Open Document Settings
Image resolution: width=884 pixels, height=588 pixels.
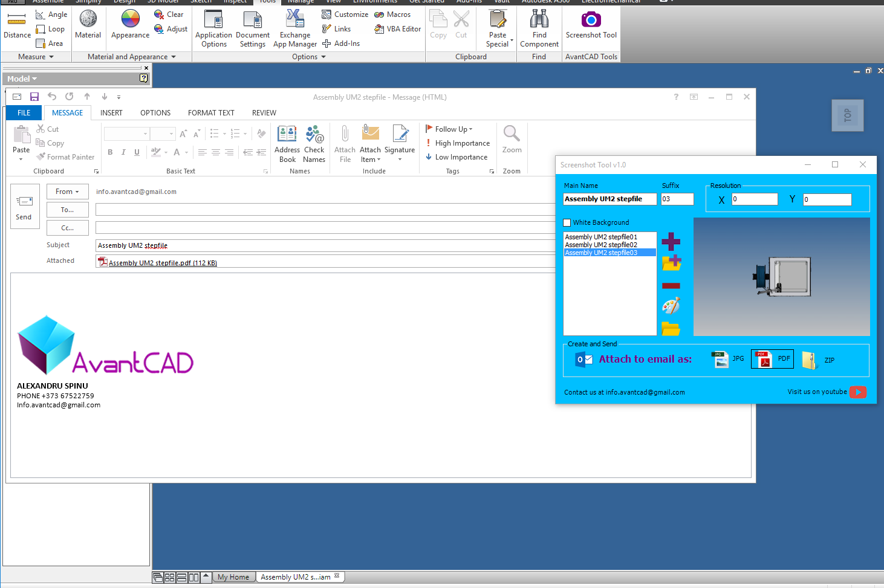pyautogui.click(x=253, y=29)
